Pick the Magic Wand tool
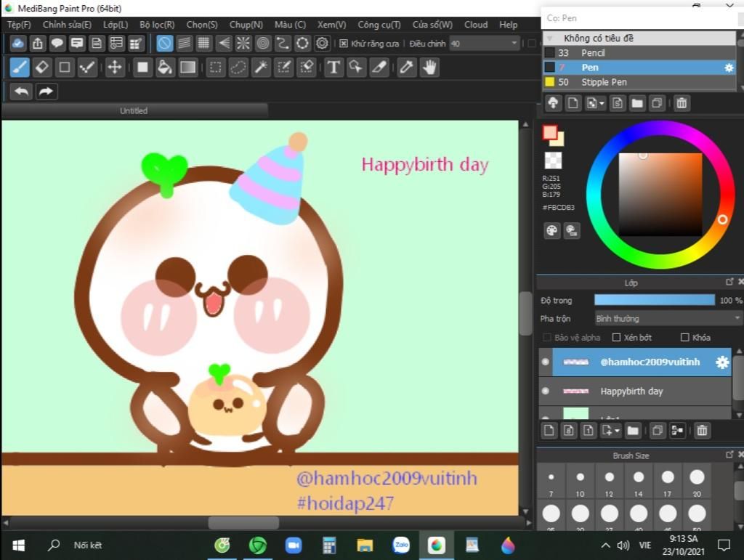The height and width of the screenshot is (560, 744). [261, 68]
